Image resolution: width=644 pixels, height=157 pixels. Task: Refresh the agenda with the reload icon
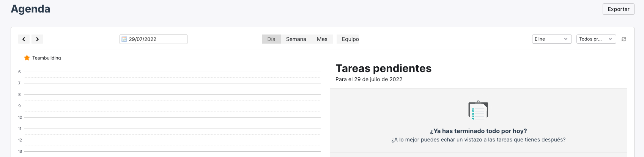[624, 39]
